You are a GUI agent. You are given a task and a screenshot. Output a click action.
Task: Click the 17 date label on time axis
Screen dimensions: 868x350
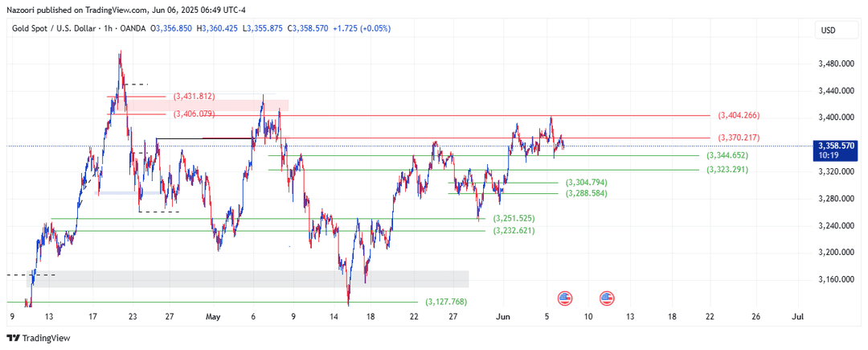[92, 317]
